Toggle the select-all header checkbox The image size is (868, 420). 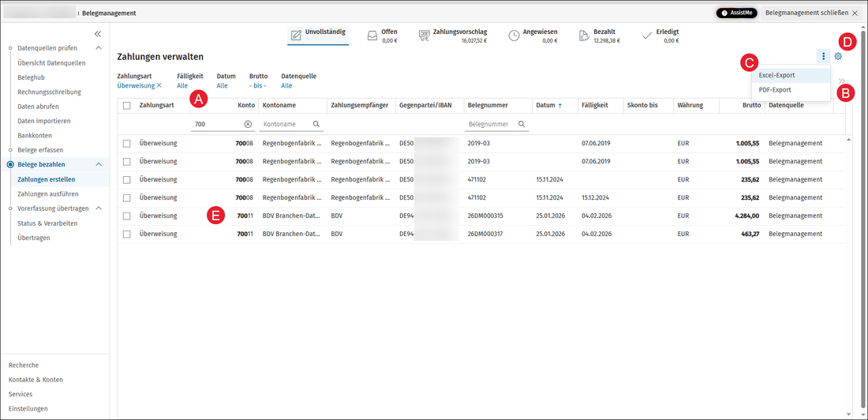(127, 105)
